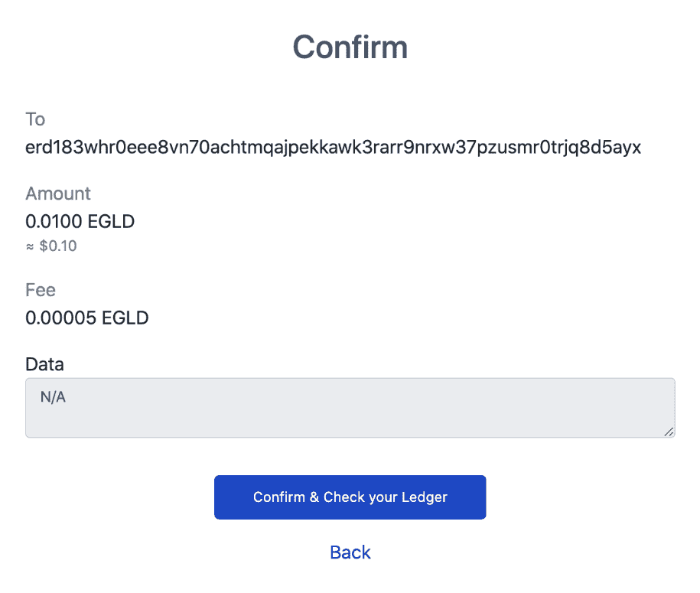This screenshot has width=700, height=593.
Task: Grab the Data field resize handle
Action: (668, 432)
